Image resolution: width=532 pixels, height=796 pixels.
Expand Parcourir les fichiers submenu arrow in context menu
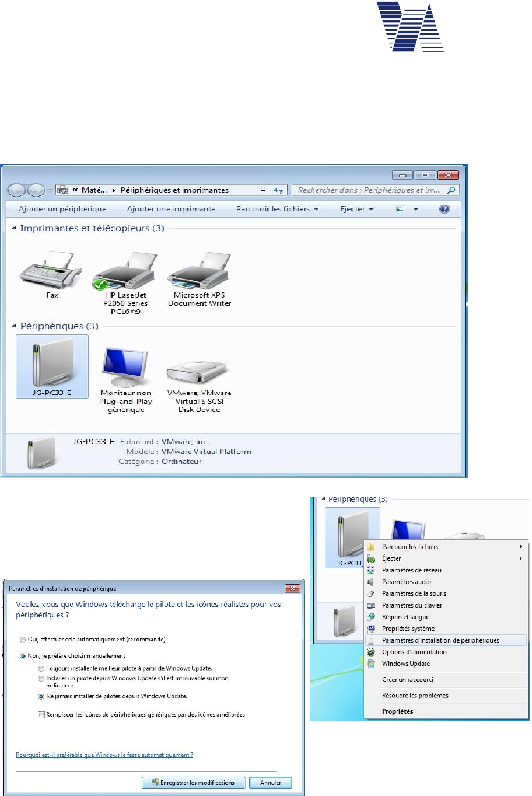point(521,547)
